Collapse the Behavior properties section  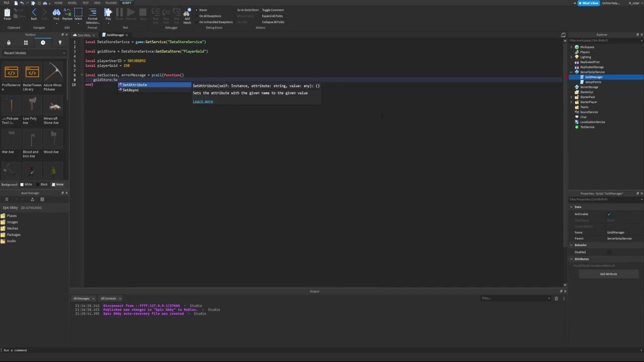pyautogui.click(x=572, y=245)
